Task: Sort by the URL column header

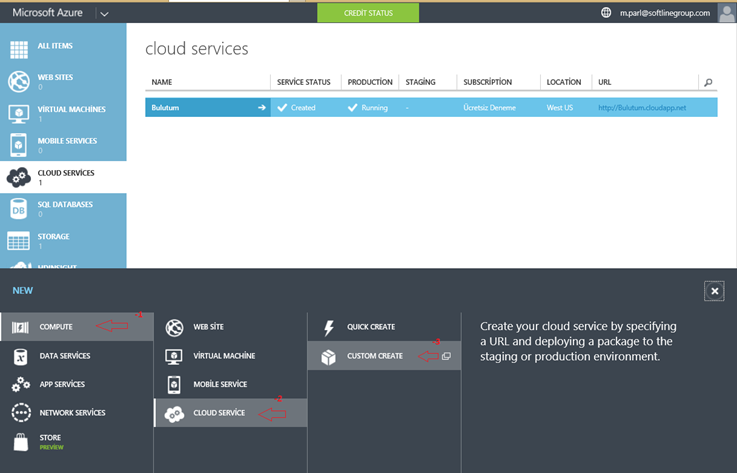Action: [604, 82]
